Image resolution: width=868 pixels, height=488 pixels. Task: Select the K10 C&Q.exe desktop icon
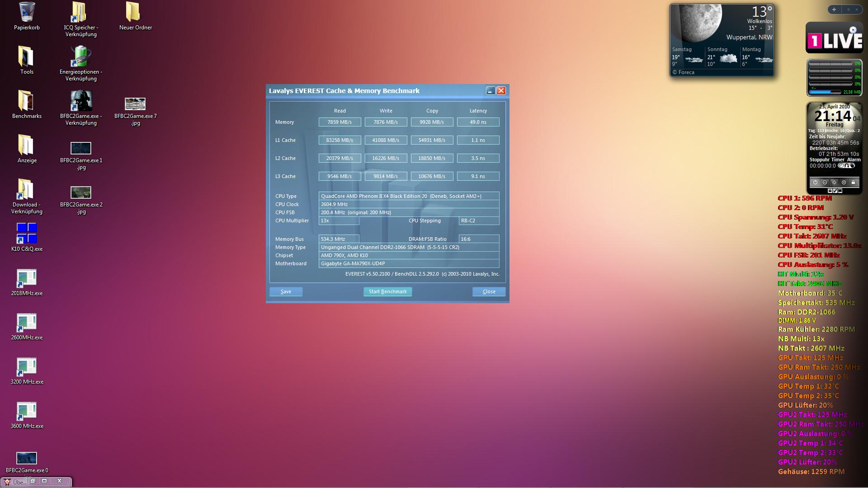(27, 233)
